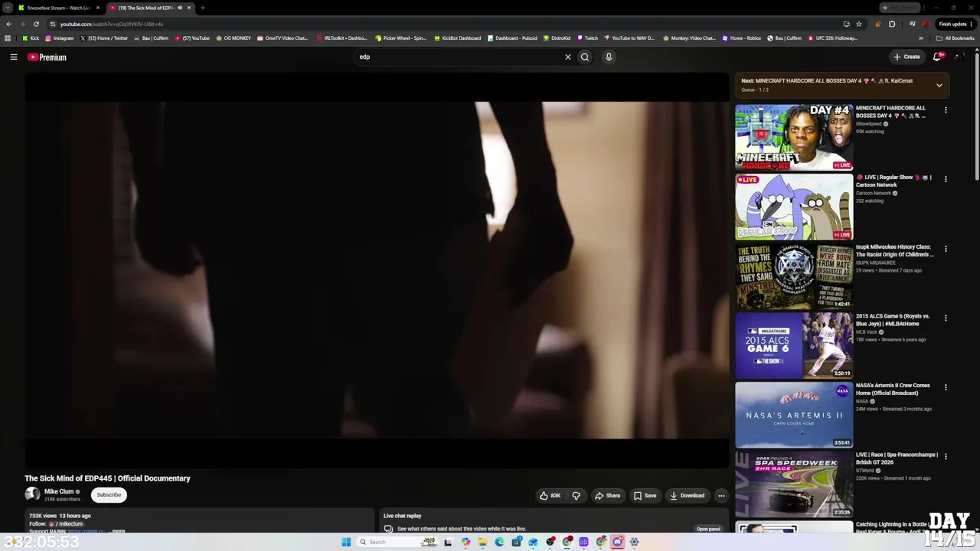Screen dimensions: 980x551
Task: Subscribe to Mike Clum channel
Action: [x=109, y=495]
